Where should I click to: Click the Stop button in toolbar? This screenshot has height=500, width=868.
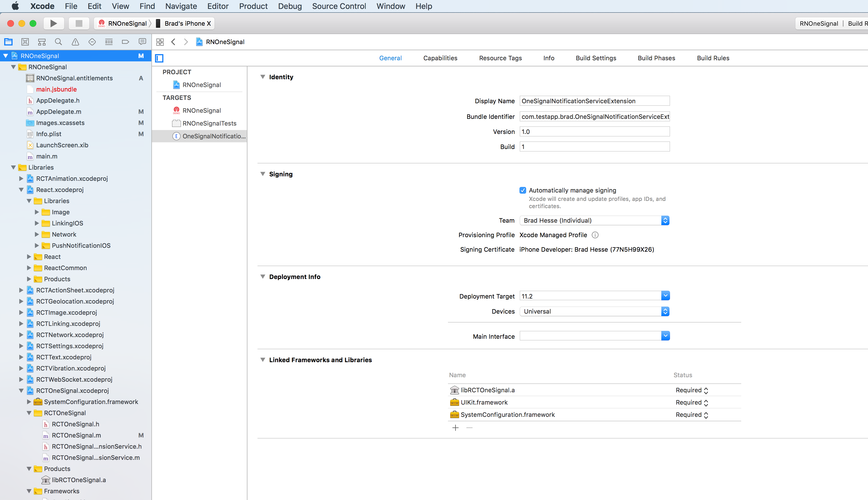[x=79, y=23]
